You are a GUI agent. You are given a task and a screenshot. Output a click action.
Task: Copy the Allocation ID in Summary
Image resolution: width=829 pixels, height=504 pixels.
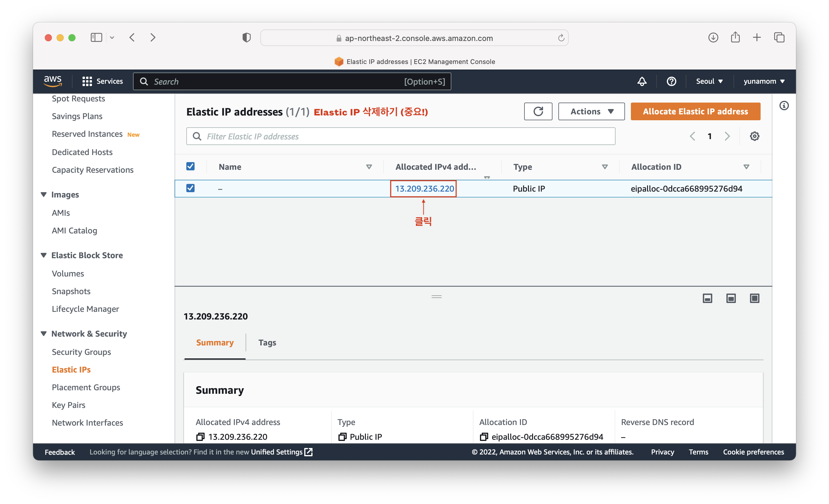pos(484,437)
